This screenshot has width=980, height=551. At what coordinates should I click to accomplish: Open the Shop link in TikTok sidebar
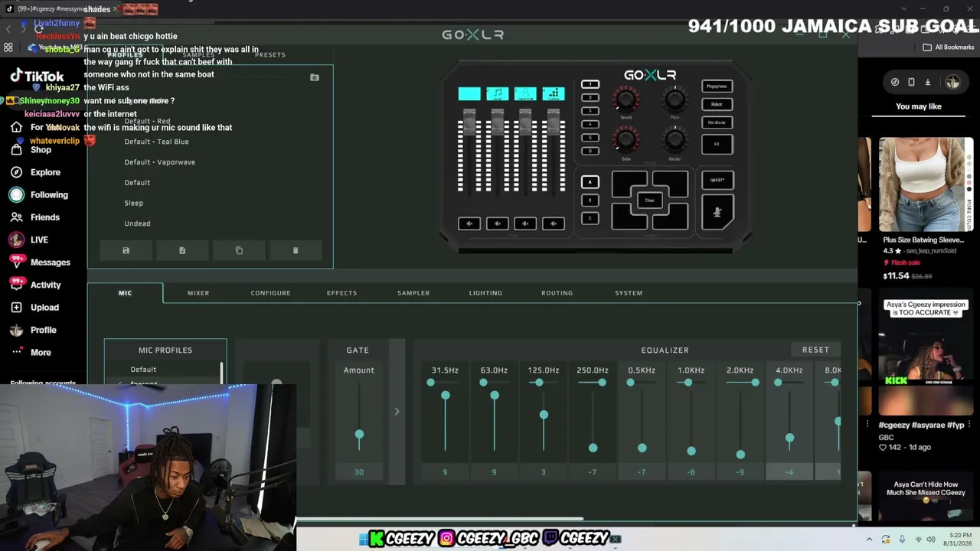41,150
